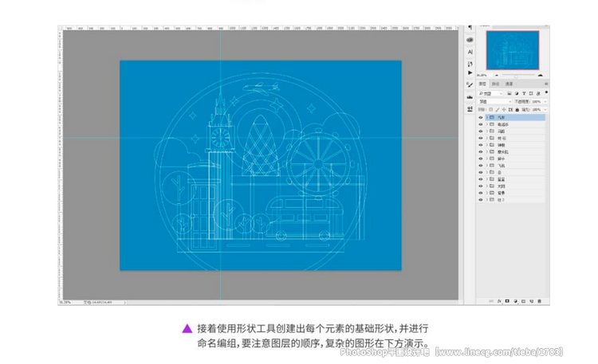
Task: Open the blending mode dropdown
Action: click(x=495, y=102)
